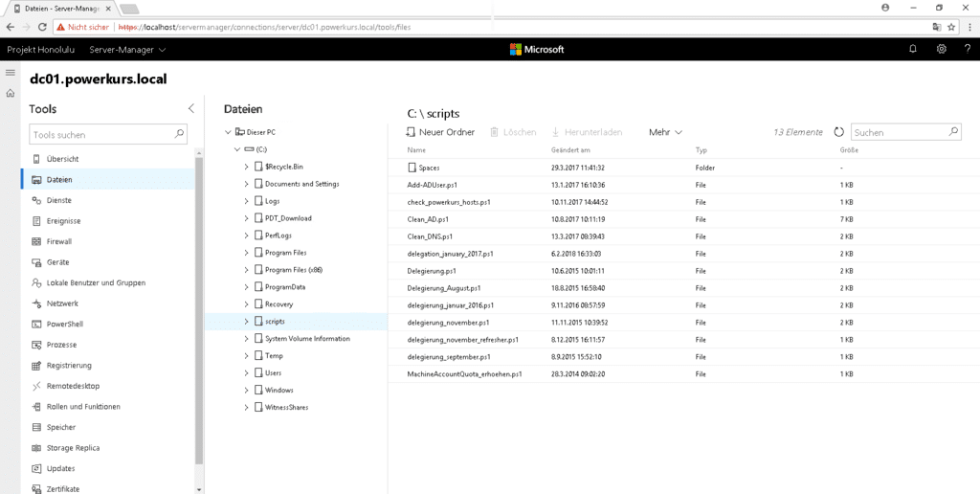Screen dimensions: 980x494
Task: Open the Updates tool icon
Action: coord(36,468)
